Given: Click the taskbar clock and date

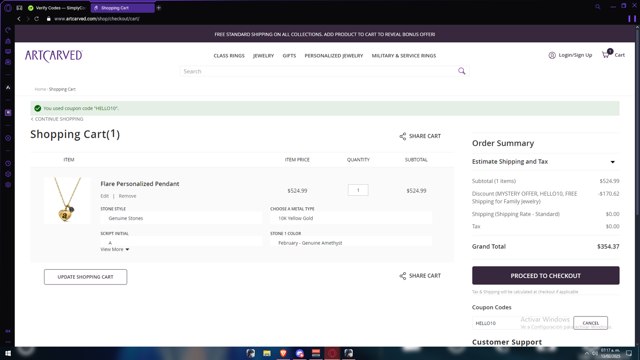Looking at the screenshot, I should coord(610,353).
